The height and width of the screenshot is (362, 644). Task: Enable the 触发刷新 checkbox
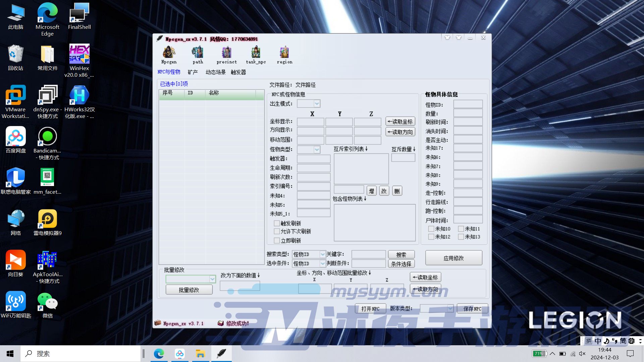(277, 223)
